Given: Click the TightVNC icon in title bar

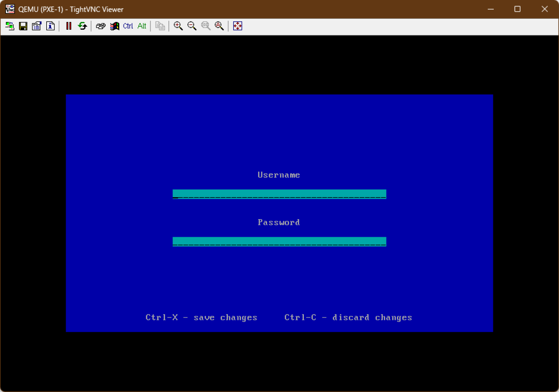Looking at the screenshot, I should (x=10, y=9).
